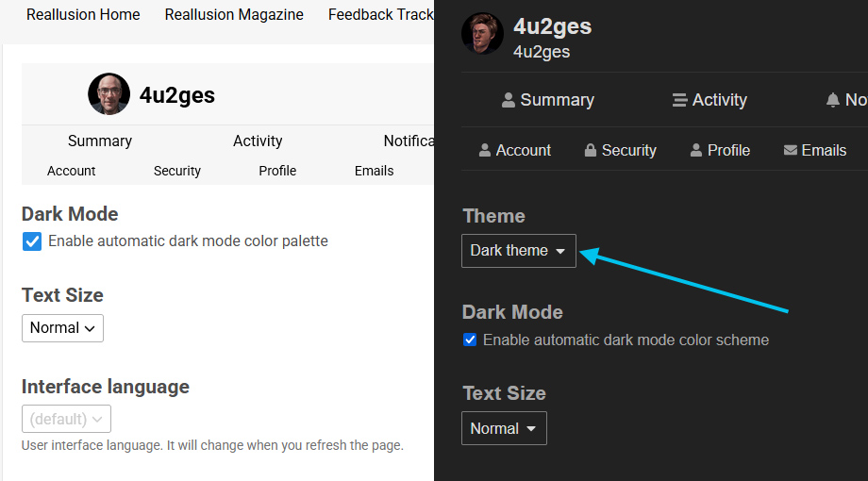The height and width of the screenshot is (481, 868).
Task: Open the Text Size dropdown in dark panel
Action: 504,428
